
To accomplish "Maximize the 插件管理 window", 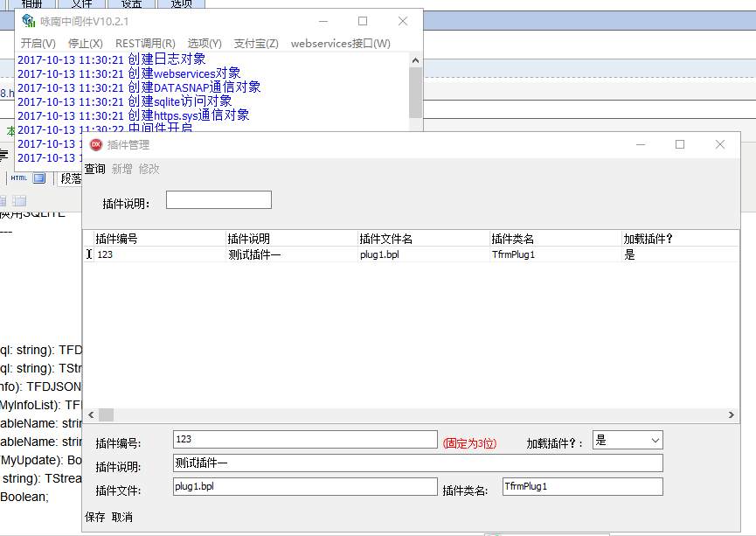I will (x=680, y=144).
